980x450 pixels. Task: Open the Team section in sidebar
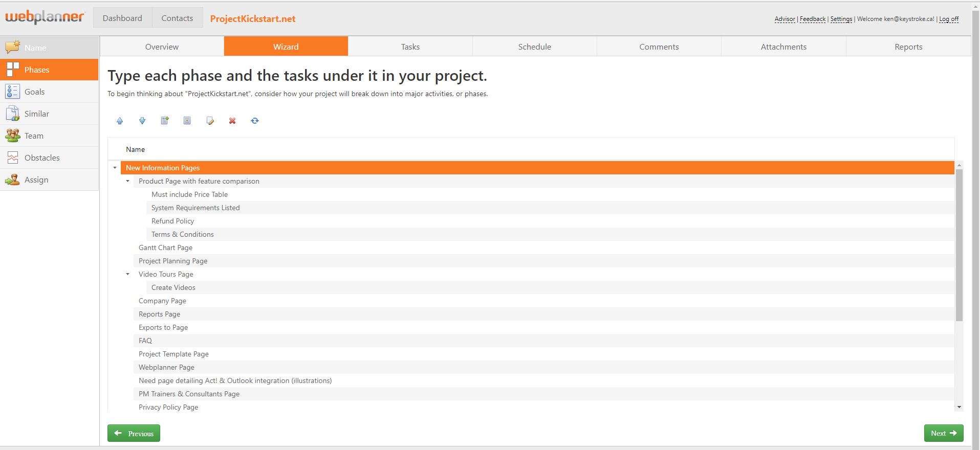click(49, 136)
